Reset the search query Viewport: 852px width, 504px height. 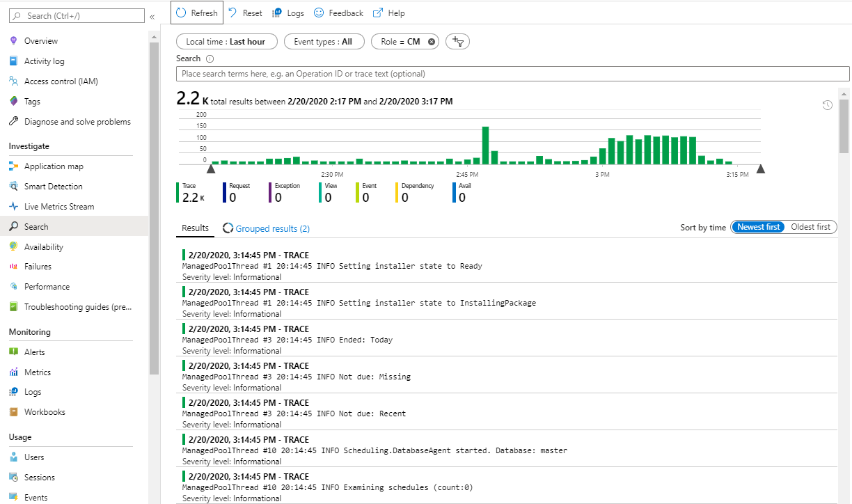(x=245, y=13)
